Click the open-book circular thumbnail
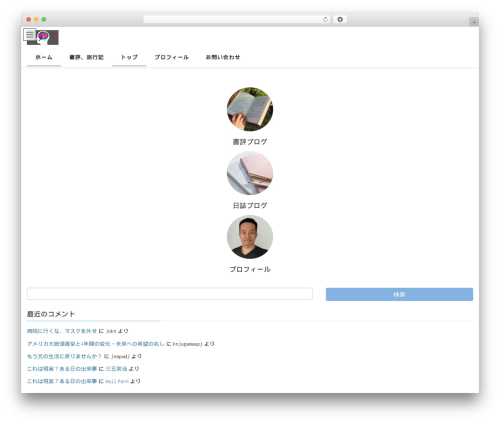Screen dimensions: 500x423 250,109
